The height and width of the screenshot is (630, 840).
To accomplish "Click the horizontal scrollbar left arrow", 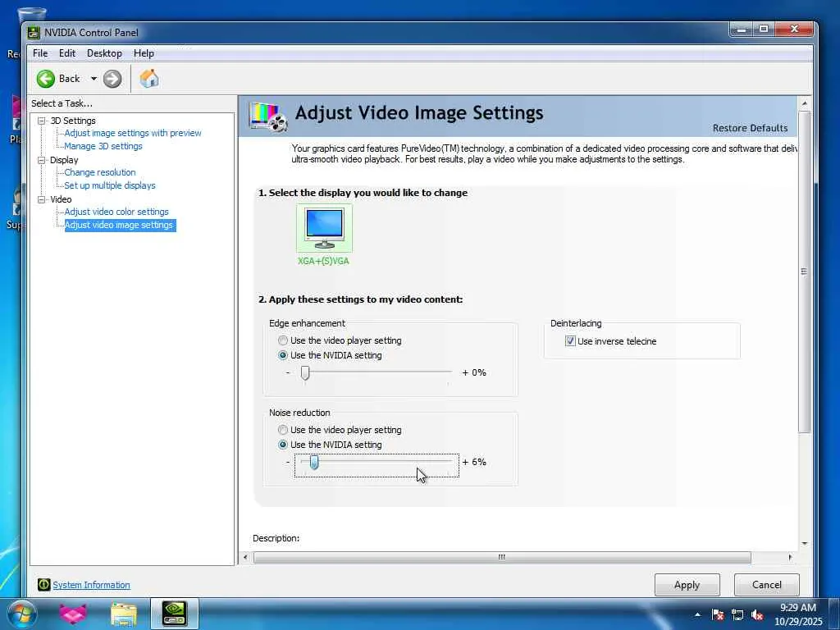I will [245, 557].
